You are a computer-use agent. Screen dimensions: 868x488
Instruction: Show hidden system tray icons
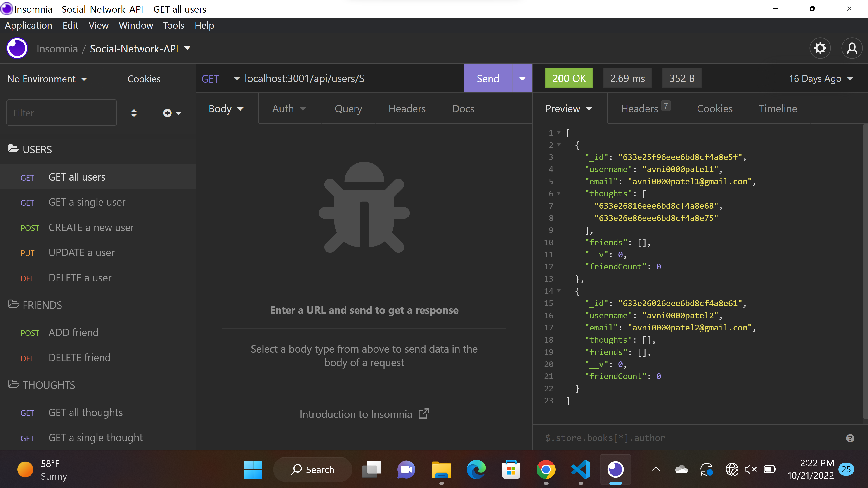[x=656, y=469]
